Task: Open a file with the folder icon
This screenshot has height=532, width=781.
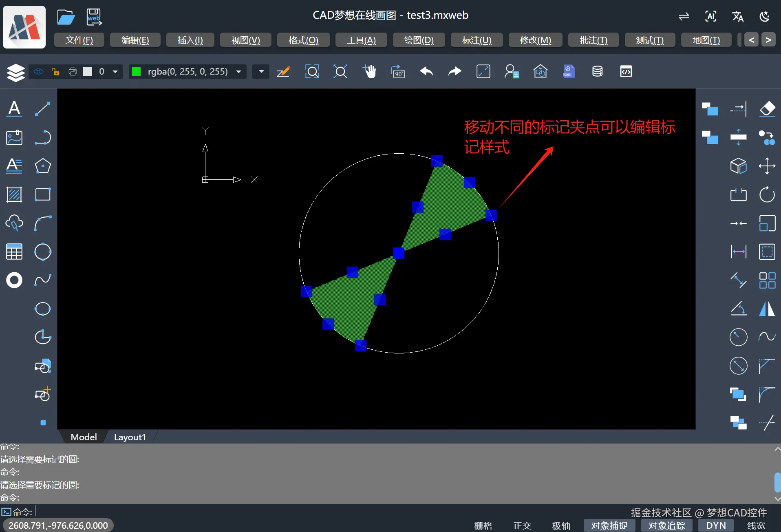Action: (x=66, y=17)
